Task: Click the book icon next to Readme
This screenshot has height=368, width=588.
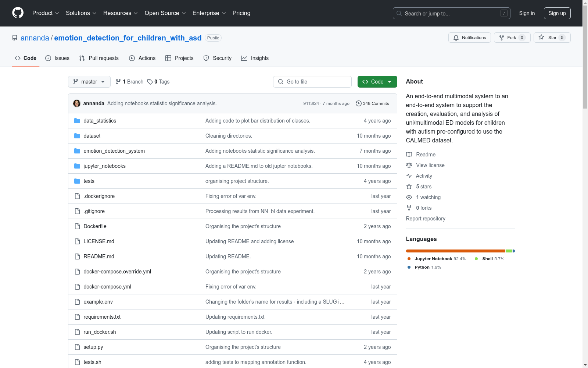Action: [x=409, y=155]
